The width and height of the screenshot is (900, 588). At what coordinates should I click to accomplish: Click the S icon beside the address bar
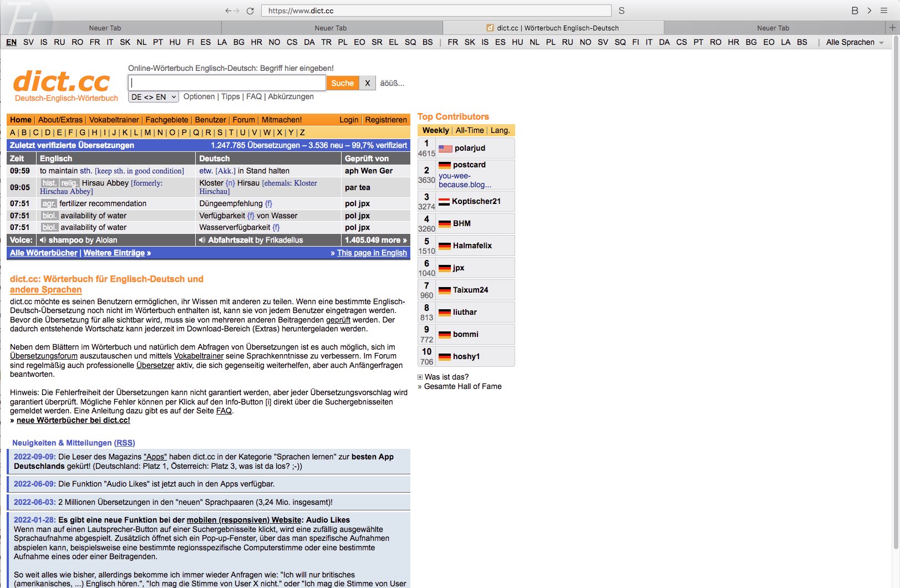pos(622,11)
